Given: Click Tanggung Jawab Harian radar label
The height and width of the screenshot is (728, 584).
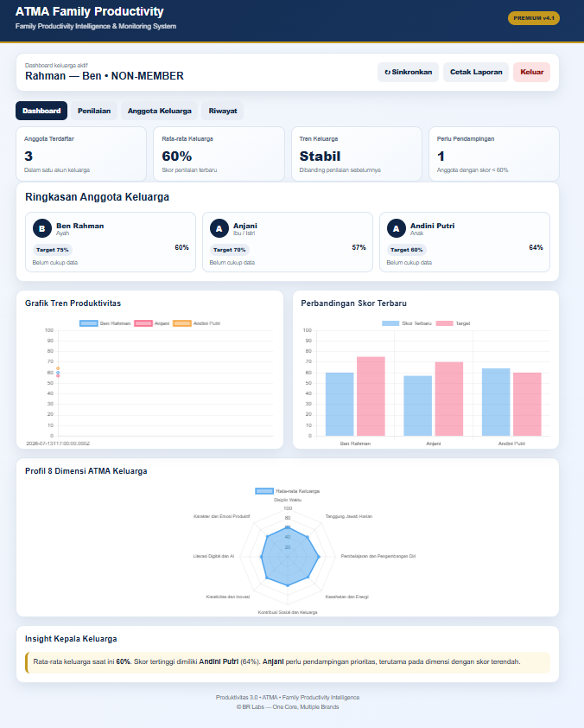Looking at the screenshot, I should 349,516.
